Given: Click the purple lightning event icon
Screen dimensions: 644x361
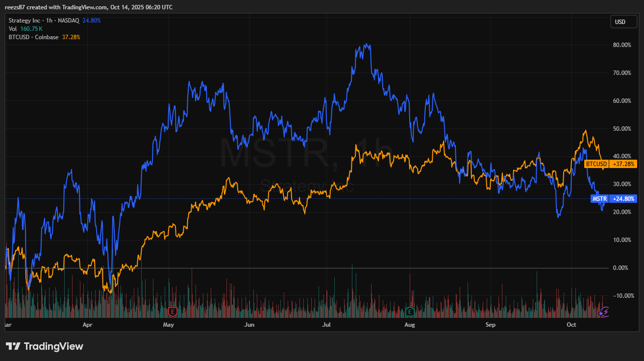Looking at the screenshot, I should coord(605,311).
